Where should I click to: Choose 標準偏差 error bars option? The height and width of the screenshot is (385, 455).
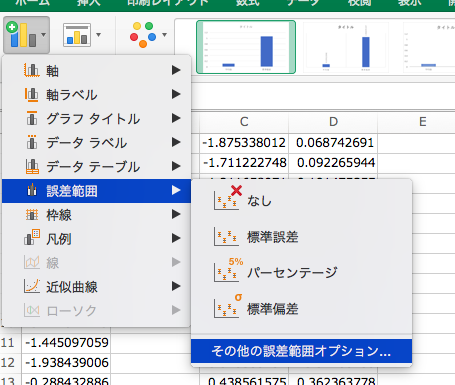(301, 309)
